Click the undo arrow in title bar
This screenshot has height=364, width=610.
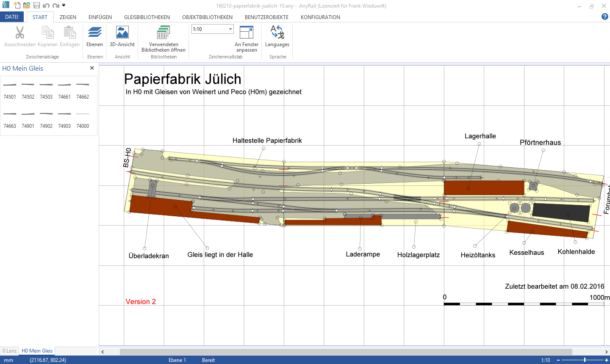[46, 6]
